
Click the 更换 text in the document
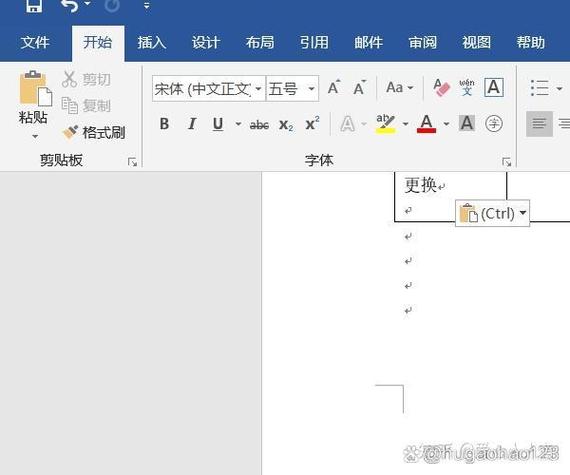pos(421,185)
